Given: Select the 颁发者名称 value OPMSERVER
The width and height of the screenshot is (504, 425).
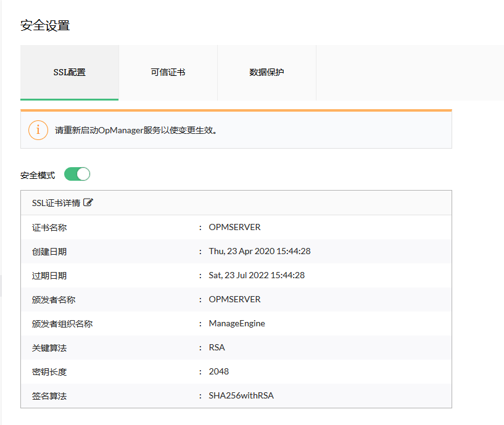Looking at the screenshot, I should click(234, 299).
